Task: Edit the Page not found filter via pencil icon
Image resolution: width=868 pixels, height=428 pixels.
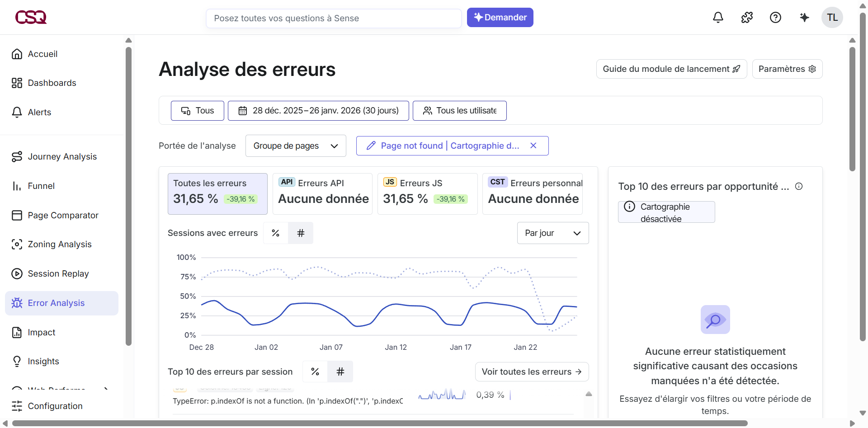Action: point(371,146)
